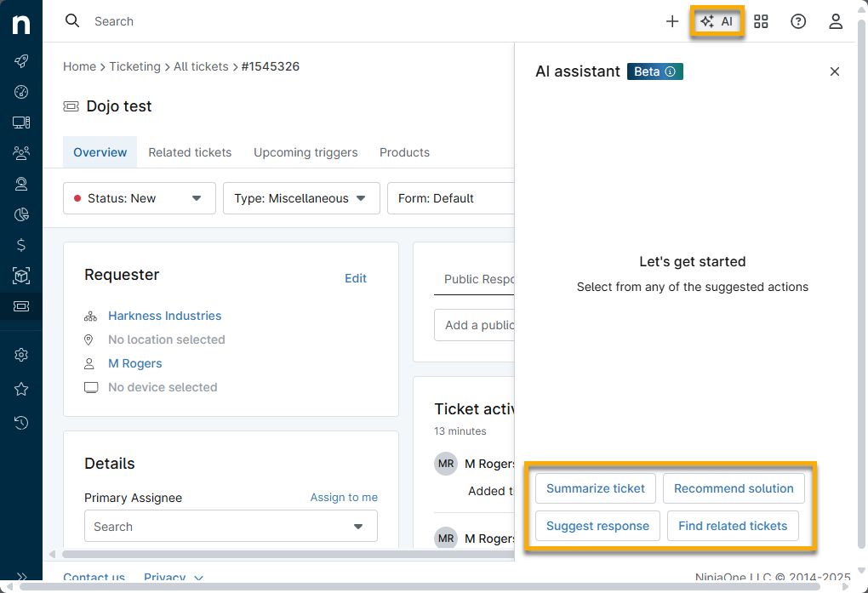Open the Recents history sidebar icon

(x=21, y=423)
